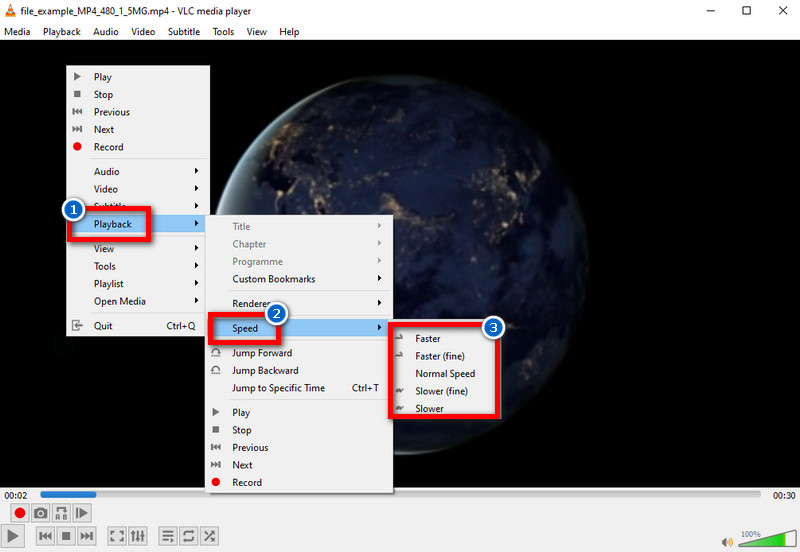The width and height of the screenshot is (800, 552).
Task: Click Stop in the first context menu
Action: (138, 94)
